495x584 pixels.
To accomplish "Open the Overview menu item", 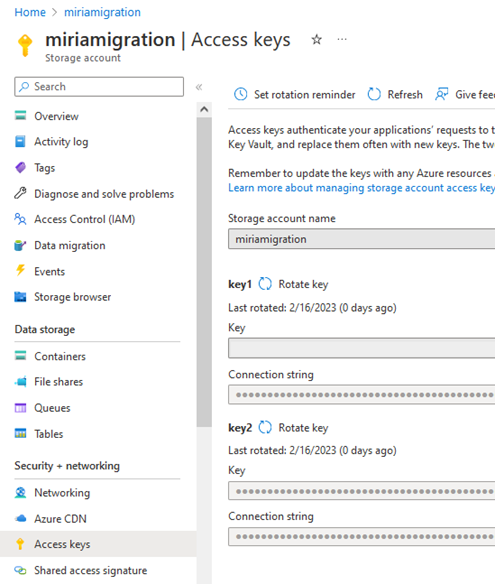I will tap(56, 116).
